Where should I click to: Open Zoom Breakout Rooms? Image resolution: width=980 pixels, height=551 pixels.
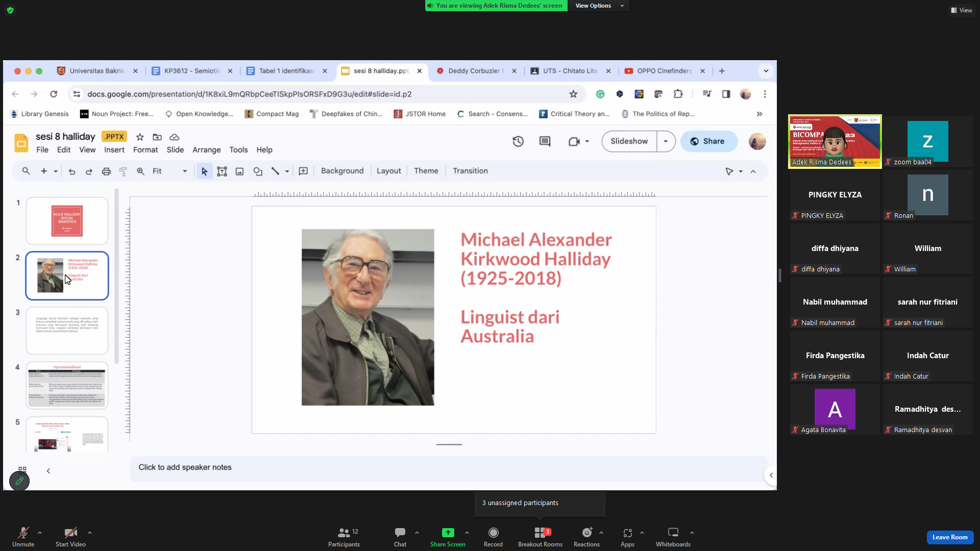click(x=540, y=537)
